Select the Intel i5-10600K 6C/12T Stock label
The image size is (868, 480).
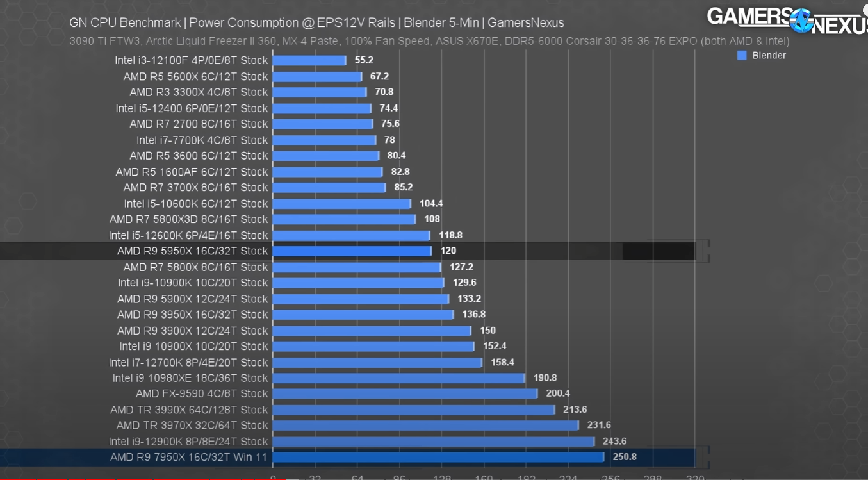point(195,203)
